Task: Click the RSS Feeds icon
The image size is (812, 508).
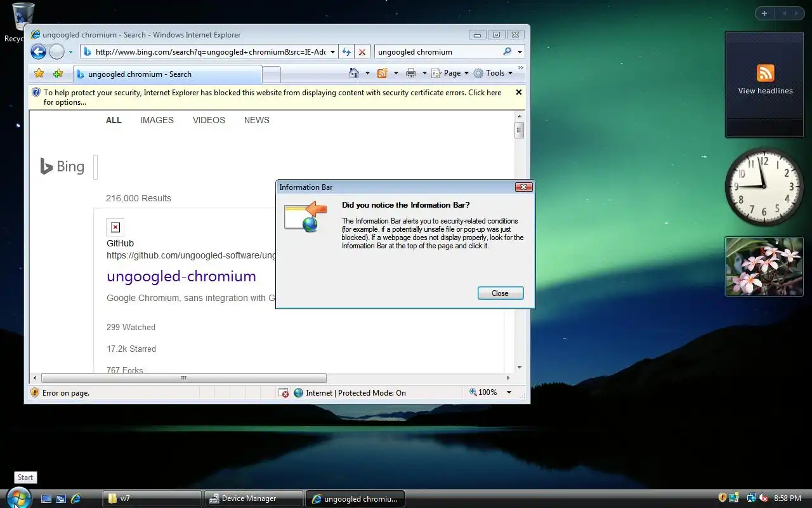Action: click(x=383, y=73)
